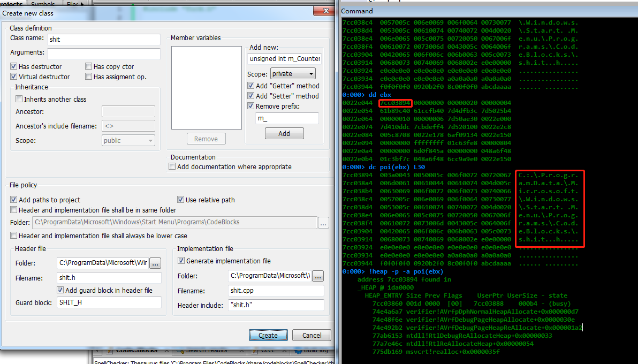Enable Add documentation where appropriate
The width and height of the screenshot is (638, 364).
[x=172, y=166]
